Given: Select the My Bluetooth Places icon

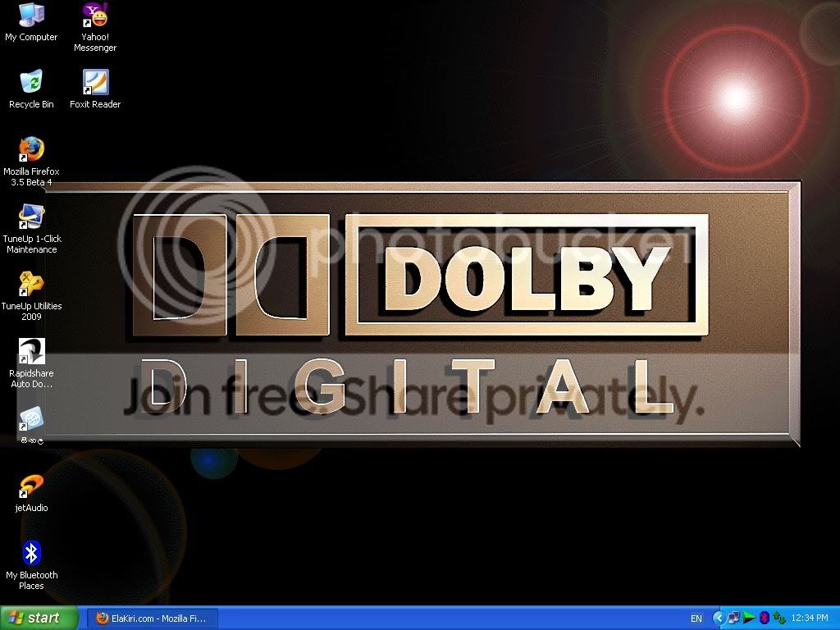Looking at the screenshot, I should (31, 565).
